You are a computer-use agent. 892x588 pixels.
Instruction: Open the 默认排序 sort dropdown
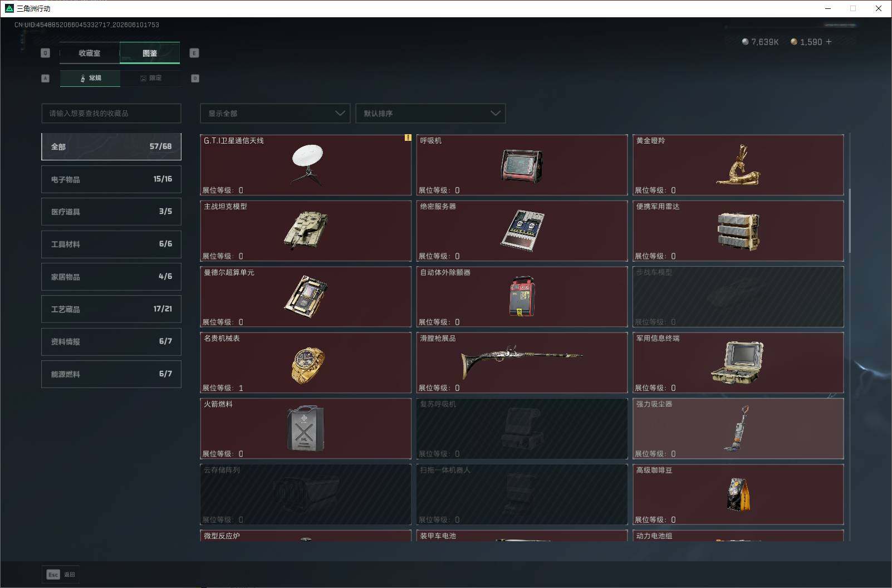pyautogui.click(x=430, y=113)
